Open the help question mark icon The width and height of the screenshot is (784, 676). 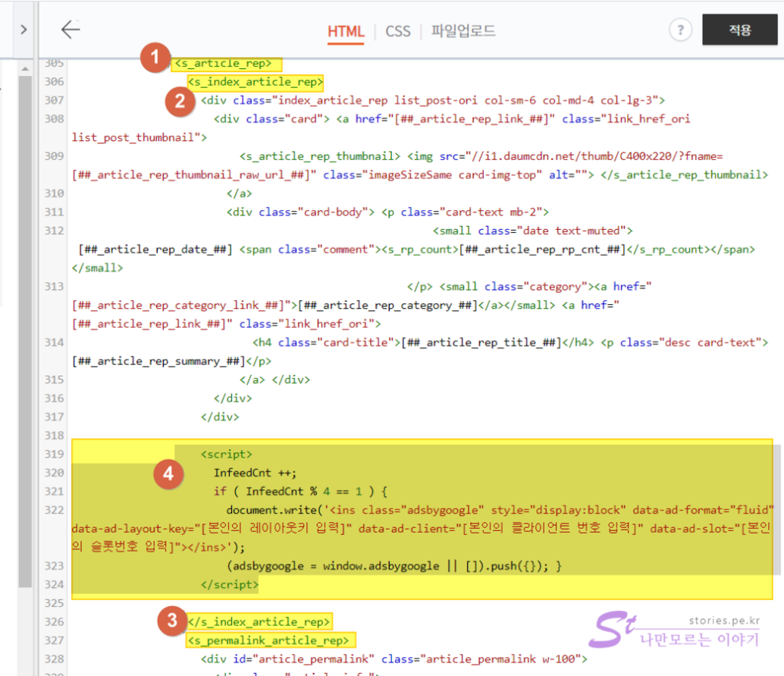tap(680, 30)
